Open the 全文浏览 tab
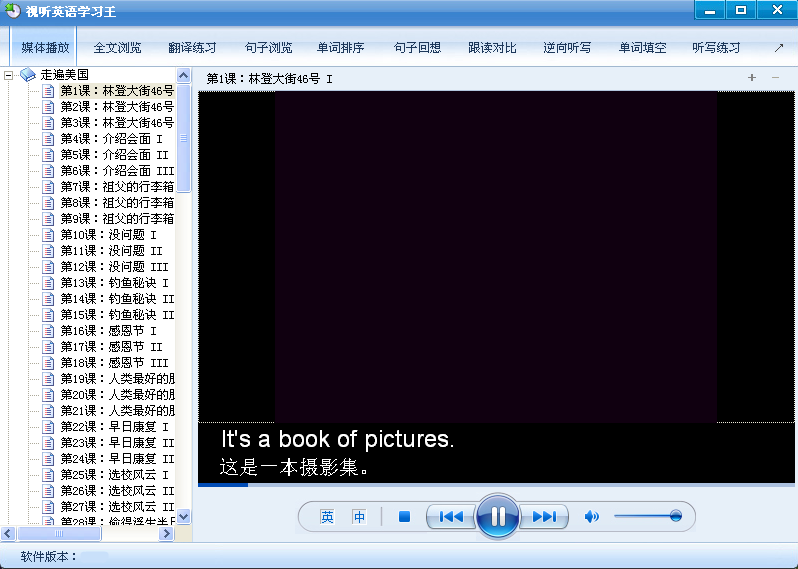 tap(117, 48)
